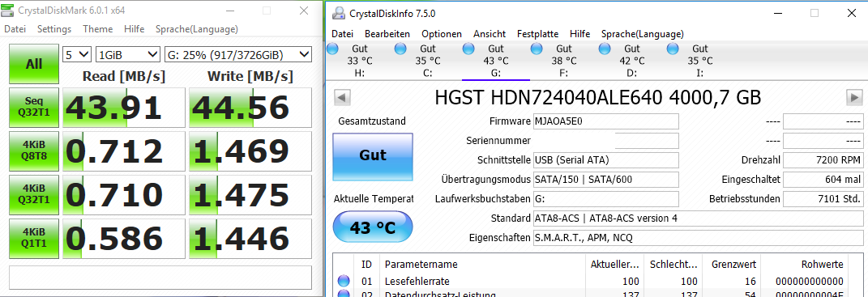This screenshot has width=868, height=297.
Task: Click the Eigenschaften field S.M.A.R.T., APM, NCQ
Action: click(x=698, y=237)
